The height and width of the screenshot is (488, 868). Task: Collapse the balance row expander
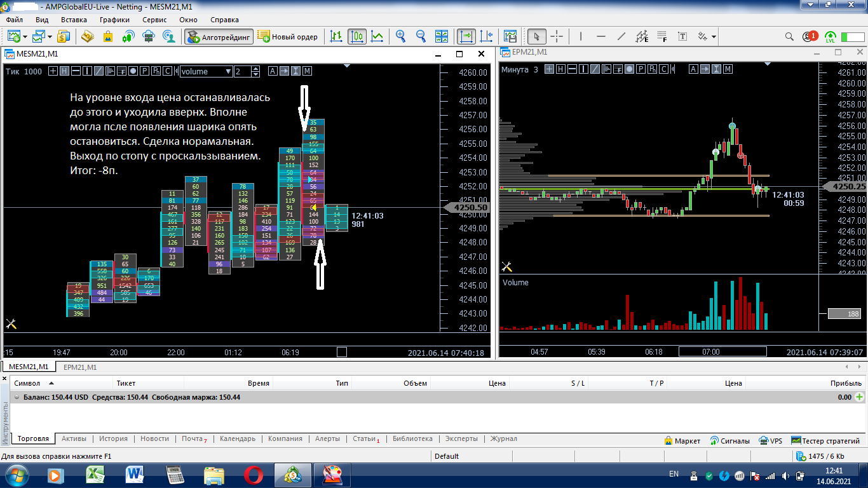click(17, 397)
